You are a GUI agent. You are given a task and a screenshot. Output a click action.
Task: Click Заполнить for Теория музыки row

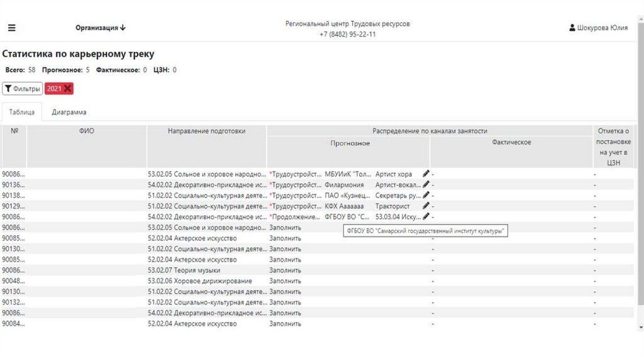285,270
